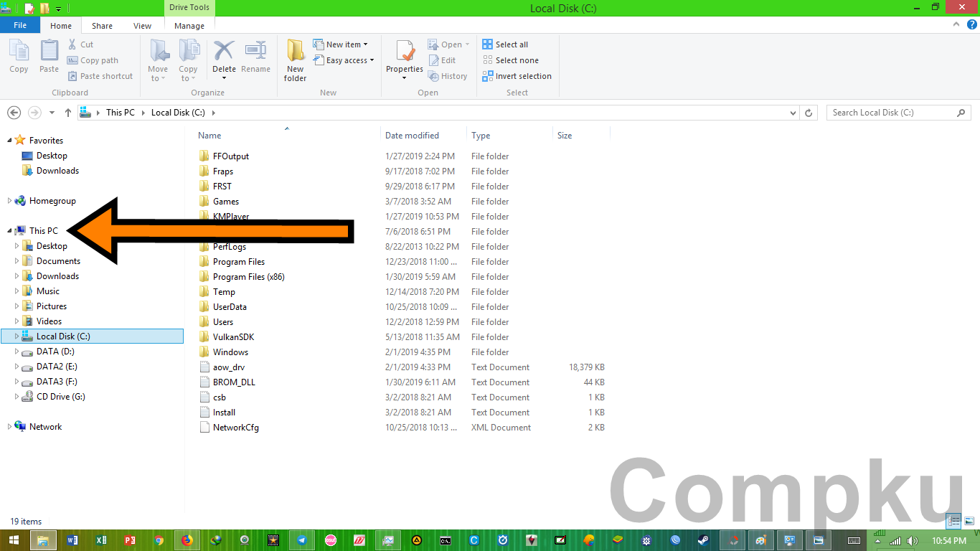Refresh the Local Disk (C:) folder view
The height and width of the screenshot is (551, 980).
point(809,113)
